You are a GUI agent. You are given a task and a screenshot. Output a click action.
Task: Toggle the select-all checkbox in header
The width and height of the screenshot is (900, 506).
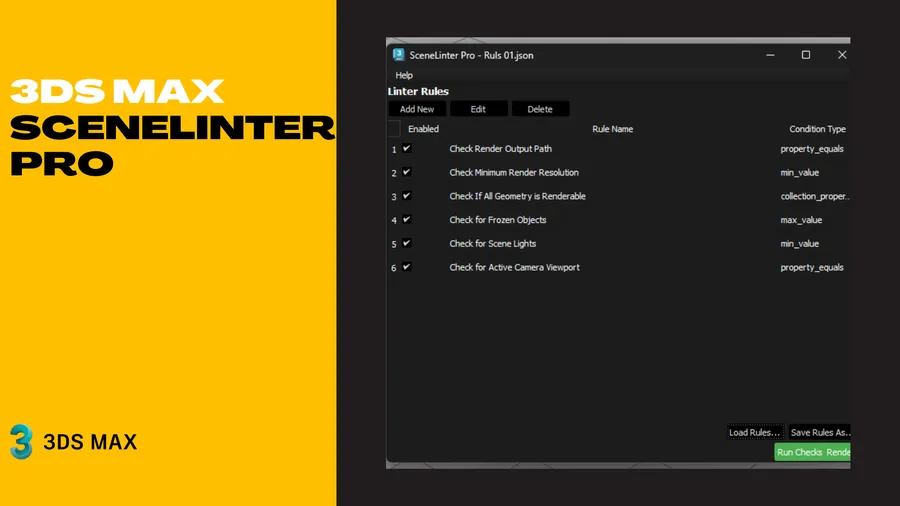click(394, 129)
